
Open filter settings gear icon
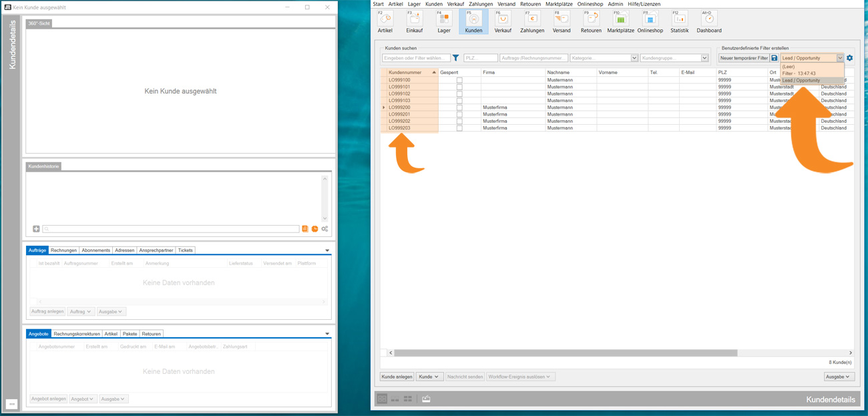point(850,58)
